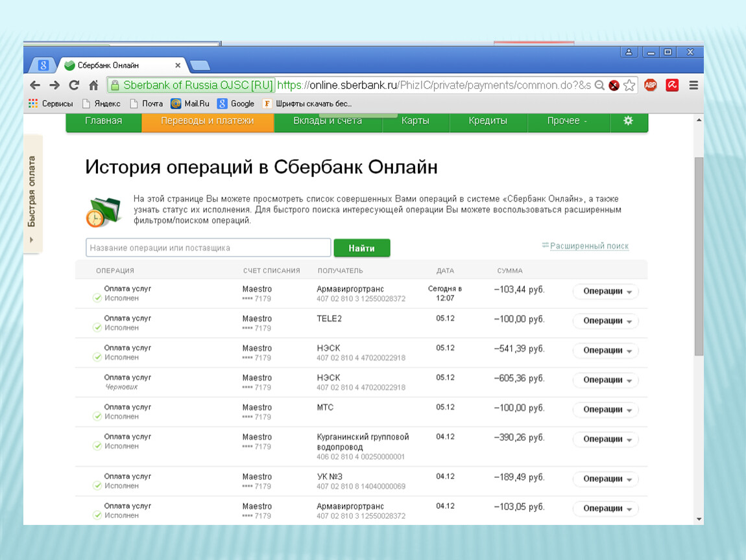Open the Почта bookmark
This screenshot has height=560, width=746.
pos(147,104)
